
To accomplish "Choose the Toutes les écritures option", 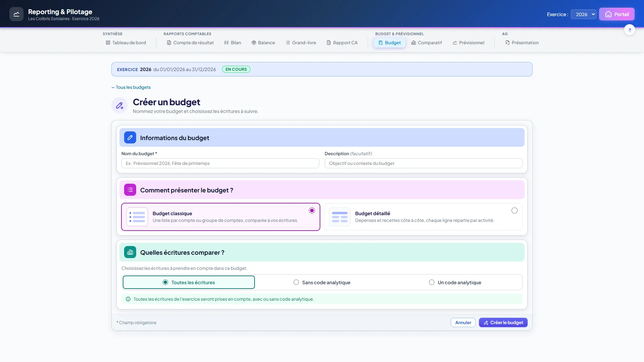I will (189, 282).
